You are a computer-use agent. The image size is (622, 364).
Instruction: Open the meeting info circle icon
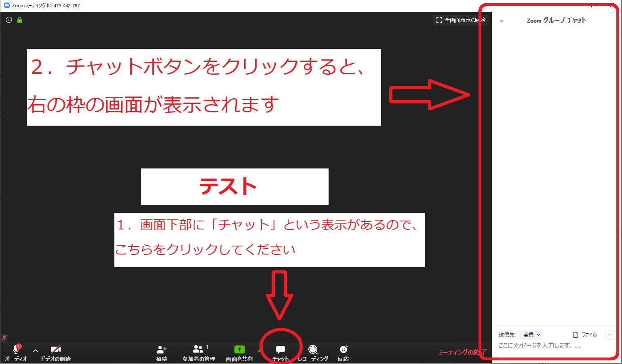tap(9, 20)
